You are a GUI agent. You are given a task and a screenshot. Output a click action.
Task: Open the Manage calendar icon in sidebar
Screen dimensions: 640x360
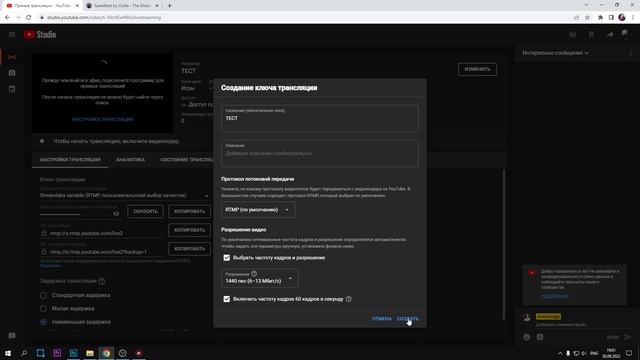click(x=12, y=89)
